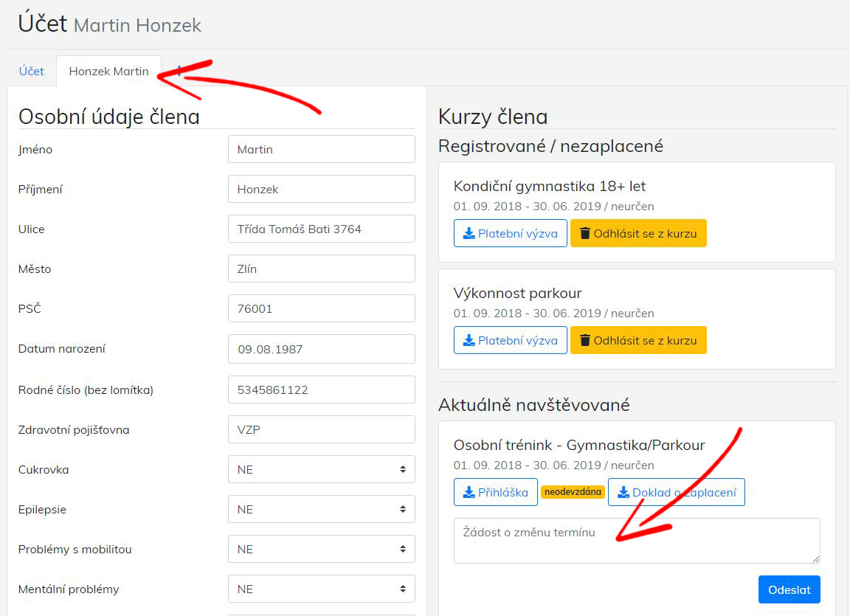Switch to the Účet tab
850x616 pixels.
coord(32,72)
